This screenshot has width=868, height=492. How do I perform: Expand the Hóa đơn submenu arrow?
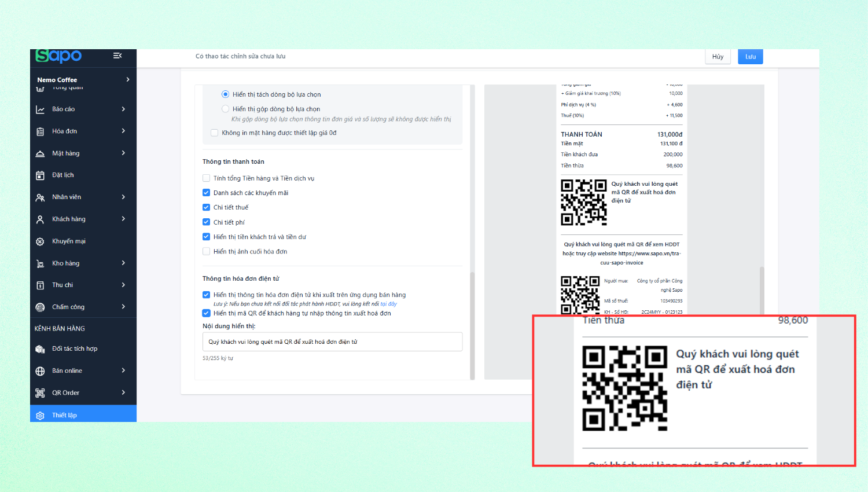click(x=123, y=131)
